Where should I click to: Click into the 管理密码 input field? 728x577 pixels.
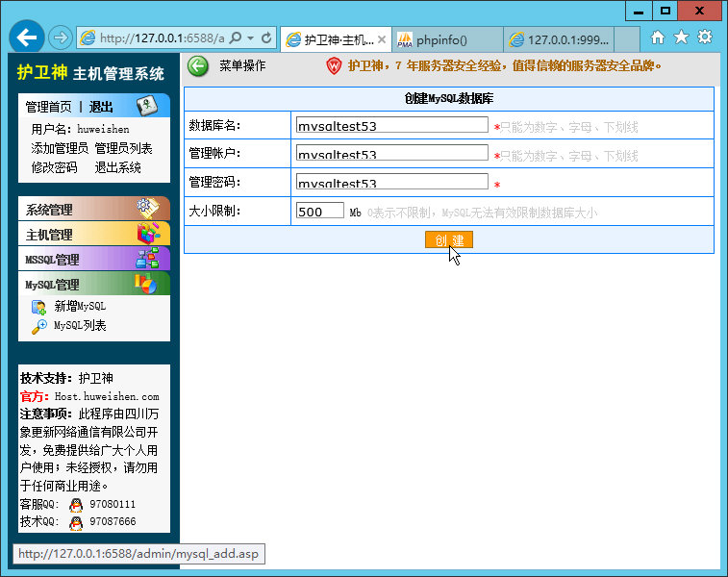click(391, 181)
